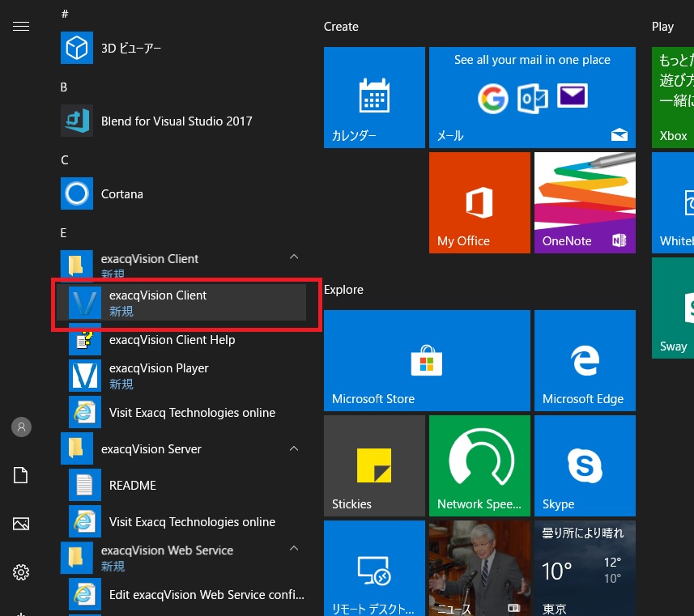
Task: Open the Documents sidebar icon
Action: point(21,475)
